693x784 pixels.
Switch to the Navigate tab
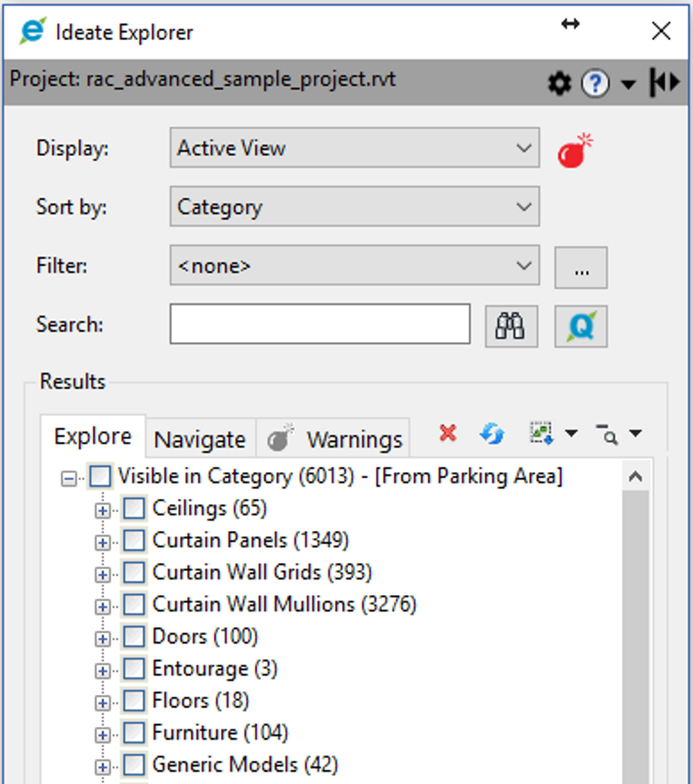(x=200, y=439)
